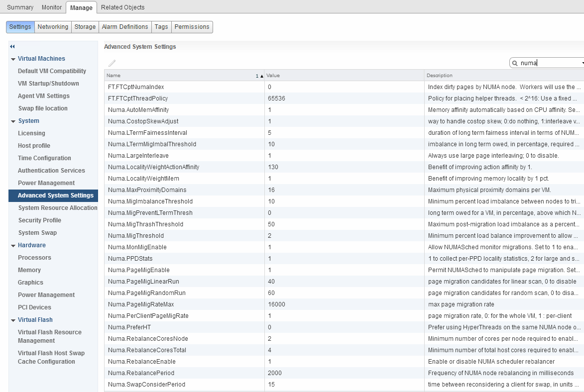The image size is (584, 392).
Task: Sort by the Name column header
Action: [184, 75]
